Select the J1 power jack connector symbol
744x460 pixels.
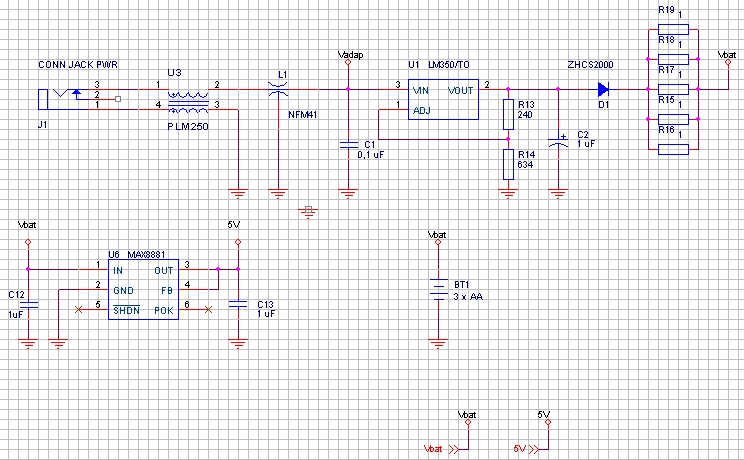[x=50, y=97]
